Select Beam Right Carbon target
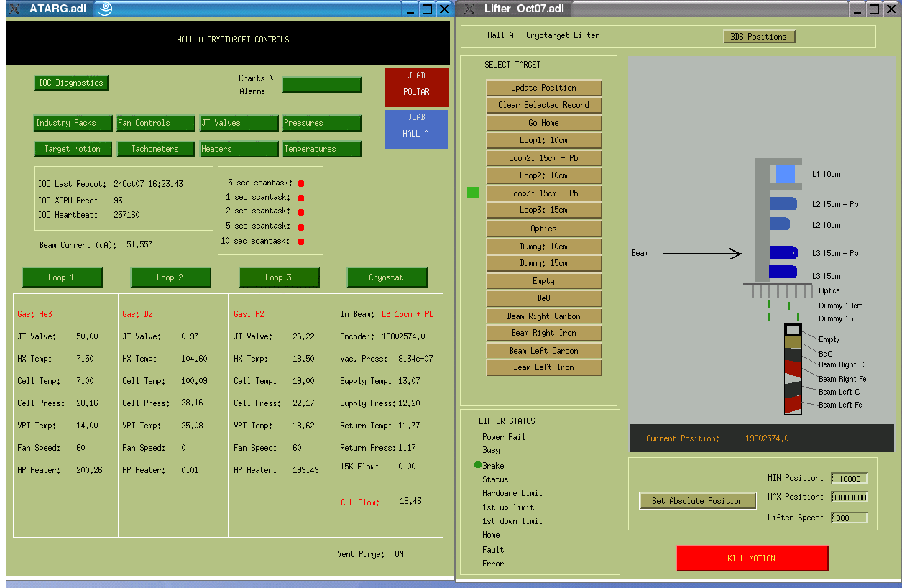The height and width of the screenshot is (588, 902). [544, 316]
